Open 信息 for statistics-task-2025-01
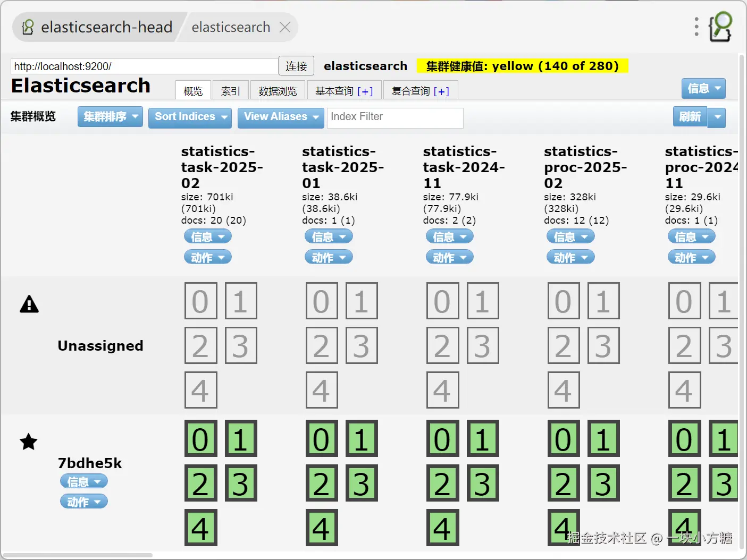The image size is (747, 560). [x=329, y=236]
